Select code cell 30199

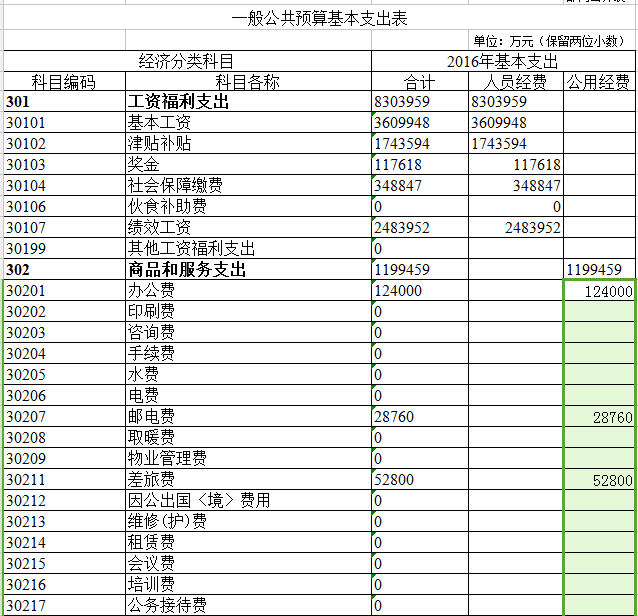(64, 249)
